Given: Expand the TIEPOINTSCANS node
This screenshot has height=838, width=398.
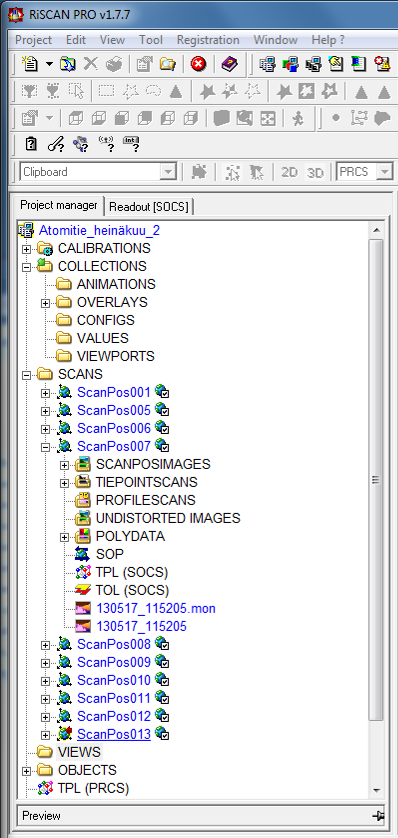Looking at the screenshot, I should click(65, 483).
